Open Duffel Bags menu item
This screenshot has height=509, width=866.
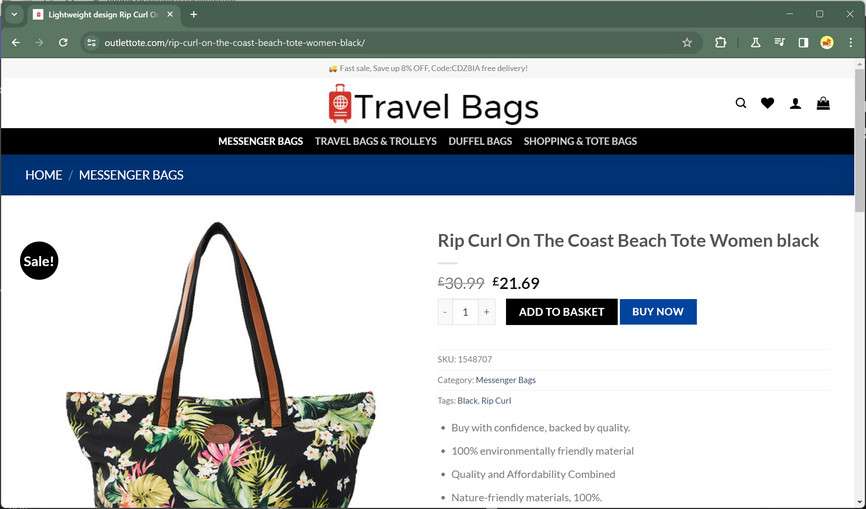tap(480, 141)
